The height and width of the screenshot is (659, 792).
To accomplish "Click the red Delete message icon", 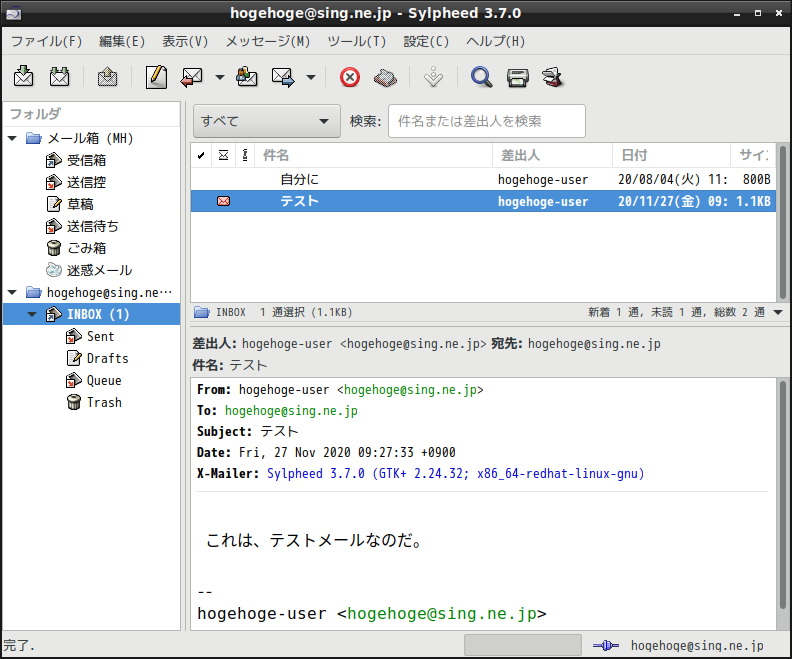I will coord(350,77).
